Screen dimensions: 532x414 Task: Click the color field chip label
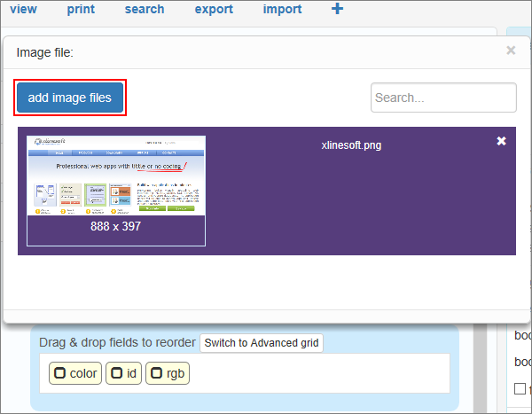[83, 373]
